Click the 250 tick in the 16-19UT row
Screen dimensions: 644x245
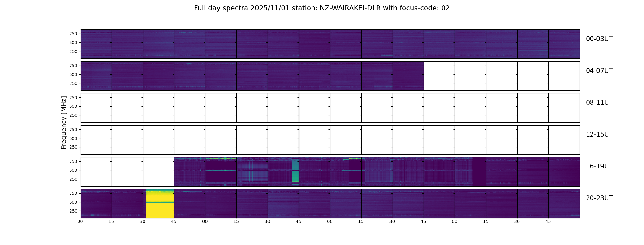pos(73,179)
